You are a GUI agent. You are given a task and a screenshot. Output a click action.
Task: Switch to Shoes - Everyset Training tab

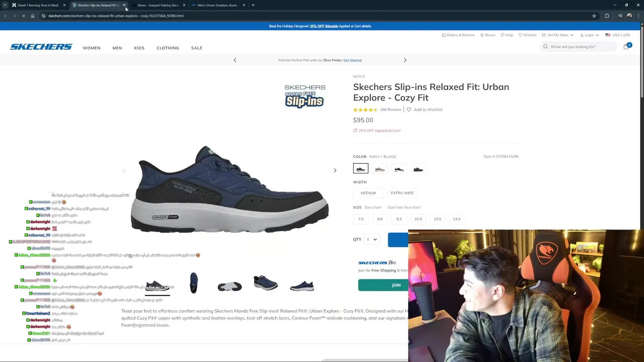[x=158, y=5]
